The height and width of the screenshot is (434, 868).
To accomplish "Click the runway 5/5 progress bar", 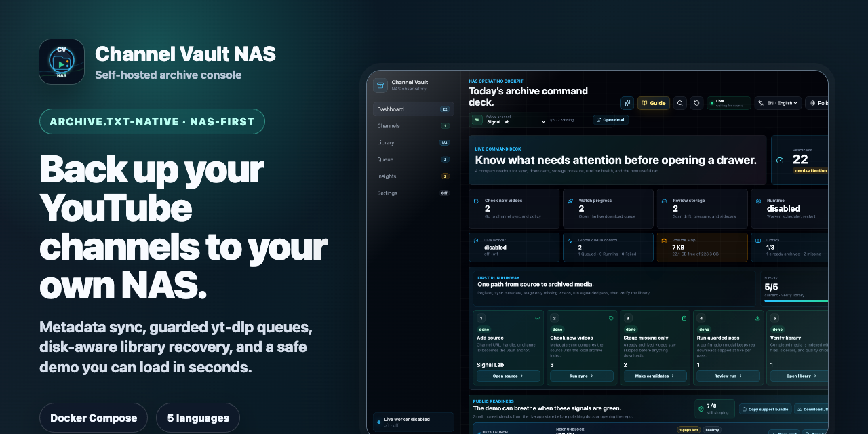I will (x=796, y=300).
